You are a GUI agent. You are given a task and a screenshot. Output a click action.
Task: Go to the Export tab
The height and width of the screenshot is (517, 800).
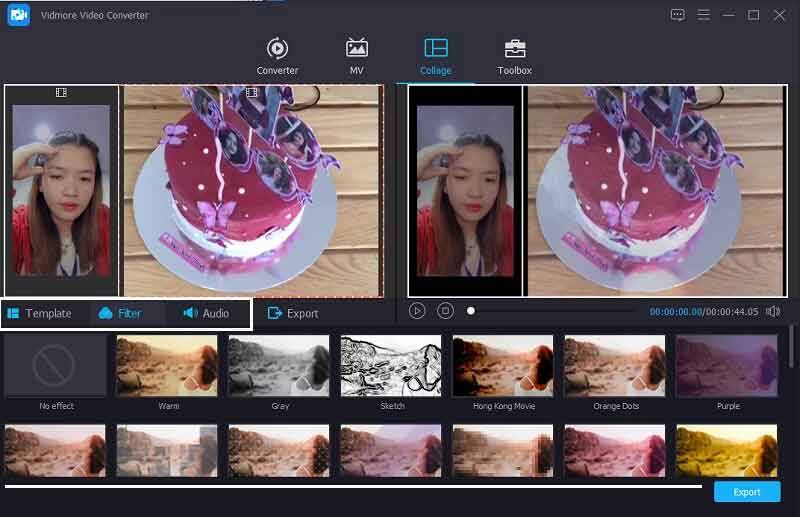pyautogui.click(x=293, y=314)
